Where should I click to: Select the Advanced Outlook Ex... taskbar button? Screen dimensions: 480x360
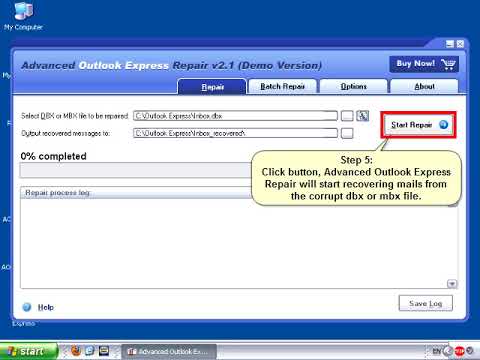pyautogui.click(x=169, y=352)
